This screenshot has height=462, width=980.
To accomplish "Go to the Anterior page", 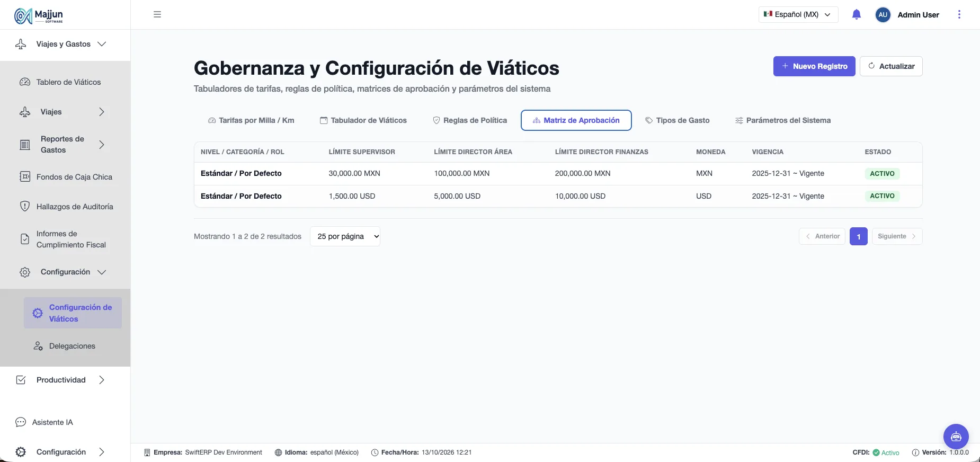I will coord(822,236).
